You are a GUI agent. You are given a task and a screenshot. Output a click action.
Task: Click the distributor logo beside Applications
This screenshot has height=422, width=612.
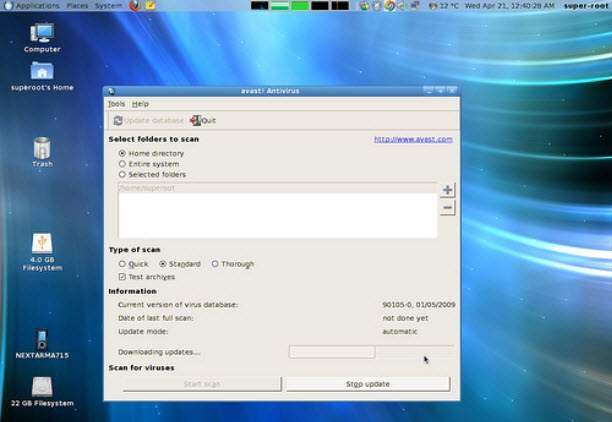(8, 5)
